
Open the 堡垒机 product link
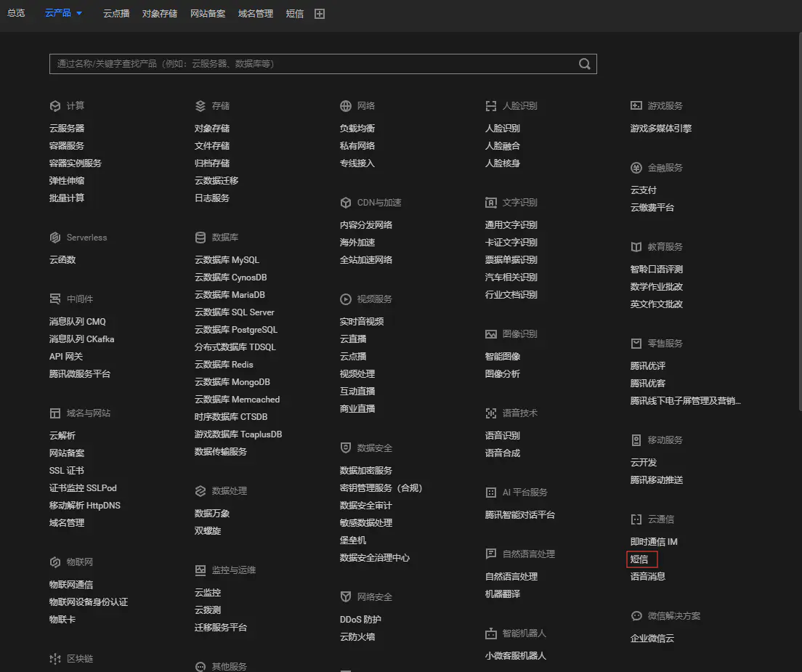pos(353,541)
